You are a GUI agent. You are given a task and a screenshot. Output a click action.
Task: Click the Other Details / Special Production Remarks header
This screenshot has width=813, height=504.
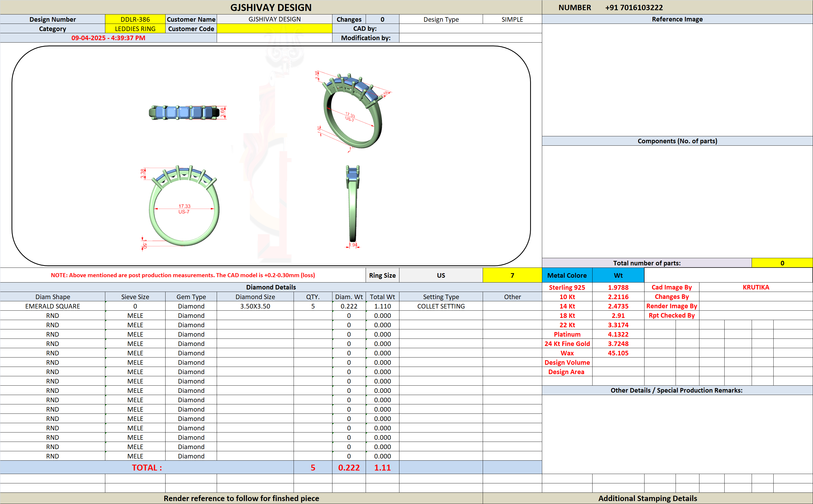click(x=677, y=390)
